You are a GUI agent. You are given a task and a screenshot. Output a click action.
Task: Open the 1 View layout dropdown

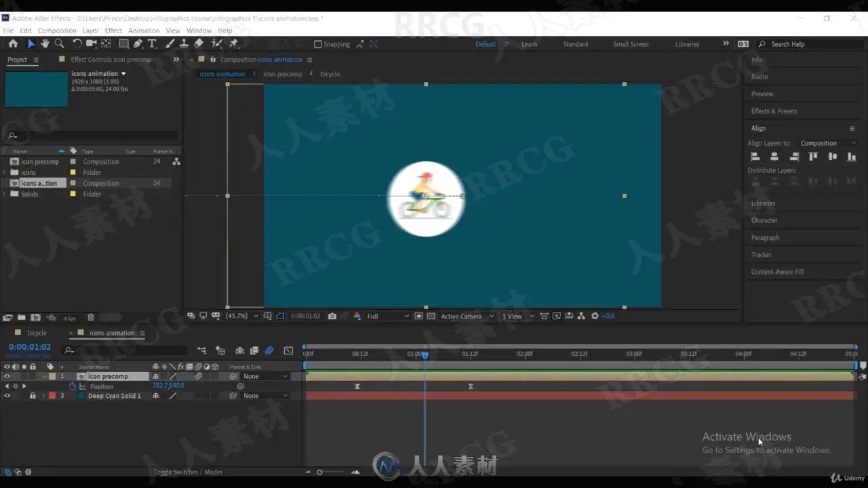[518, 316]
